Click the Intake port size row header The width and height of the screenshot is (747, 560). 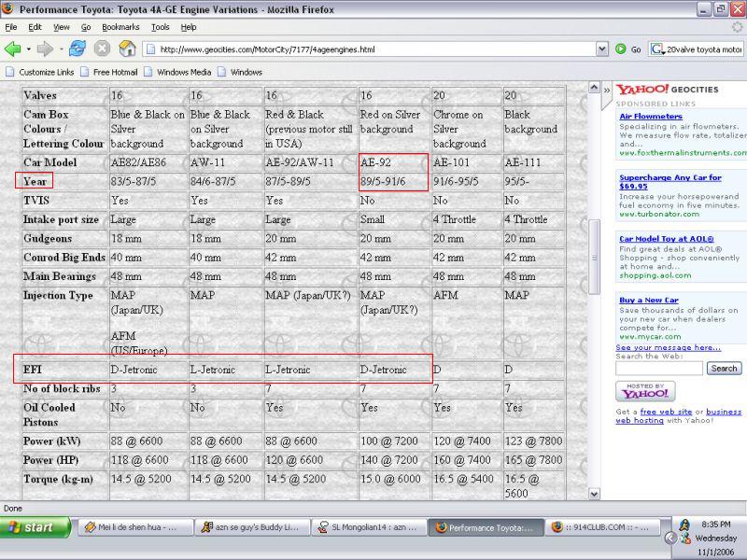point(64,219)
